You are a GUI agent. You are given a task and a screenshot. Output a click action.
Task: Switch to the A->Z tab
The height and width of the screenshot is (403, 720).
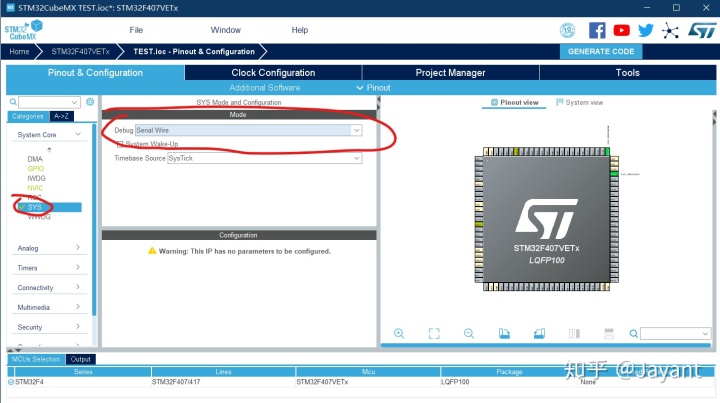(x=62, y=117)
